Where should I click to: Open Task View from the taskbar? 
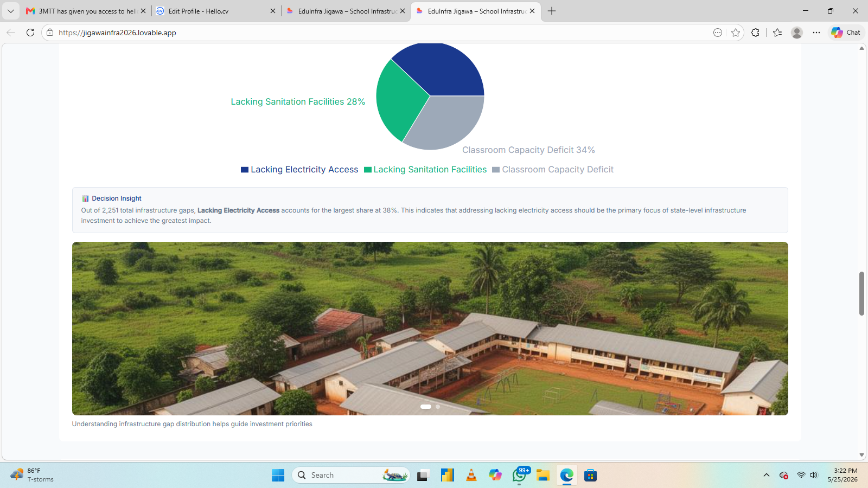click(x=423, y=476)
